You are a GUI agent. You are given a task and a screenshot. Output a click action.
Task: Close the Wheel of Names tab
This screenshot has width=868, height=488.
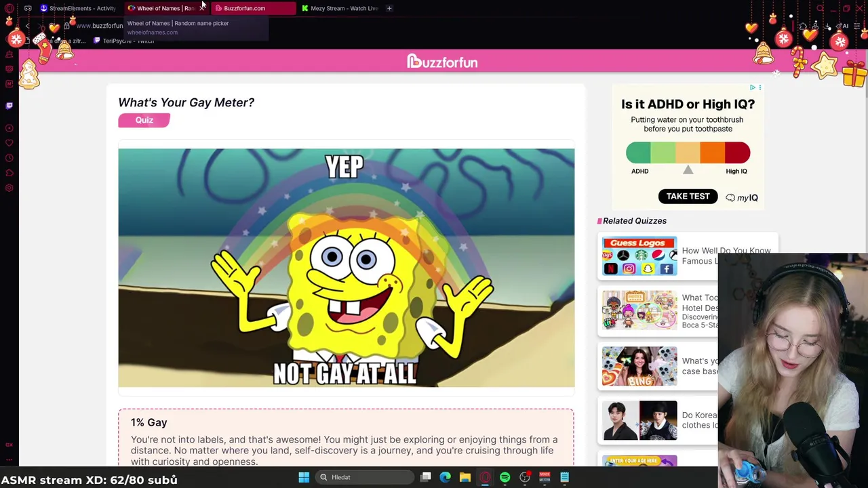point(202,8)
